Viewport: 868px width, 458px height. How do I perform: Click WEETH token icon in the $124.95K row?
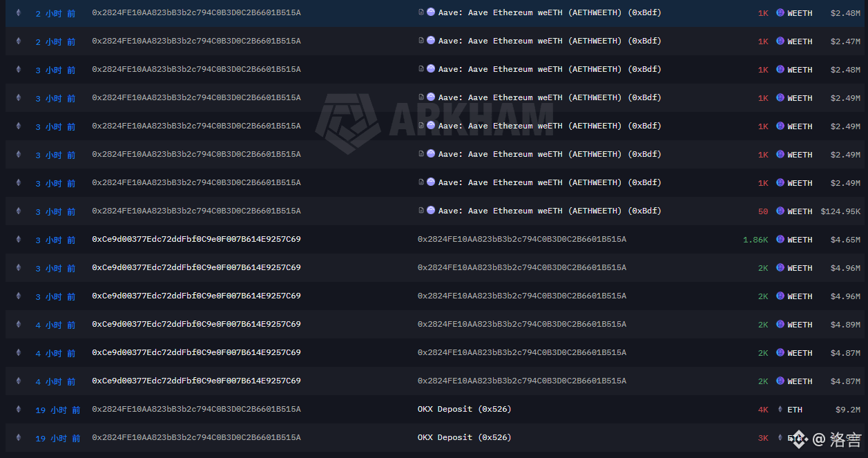click(x=780, y=211)
